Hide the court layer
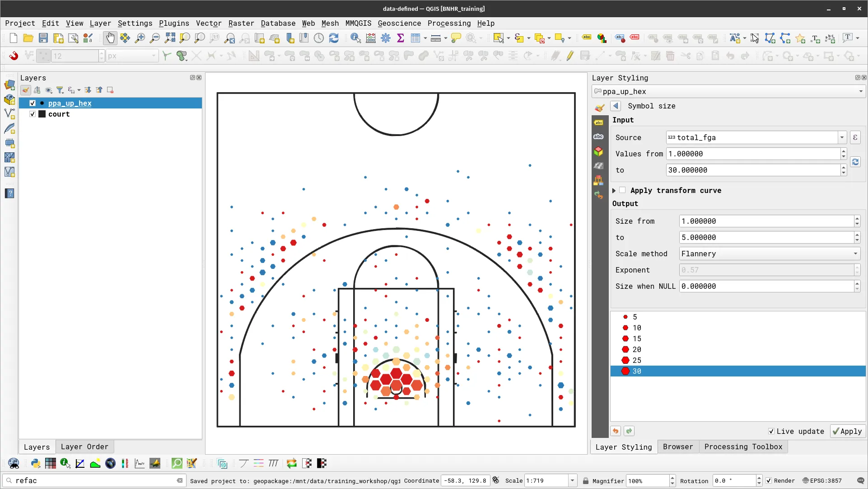The image size is (868, 489). 32,114
